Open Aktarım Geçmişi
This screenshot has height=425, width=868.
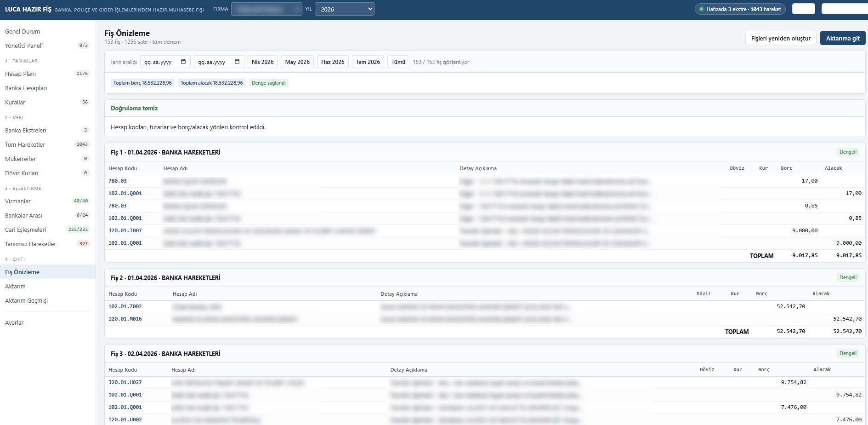click(x=48, y=300)
